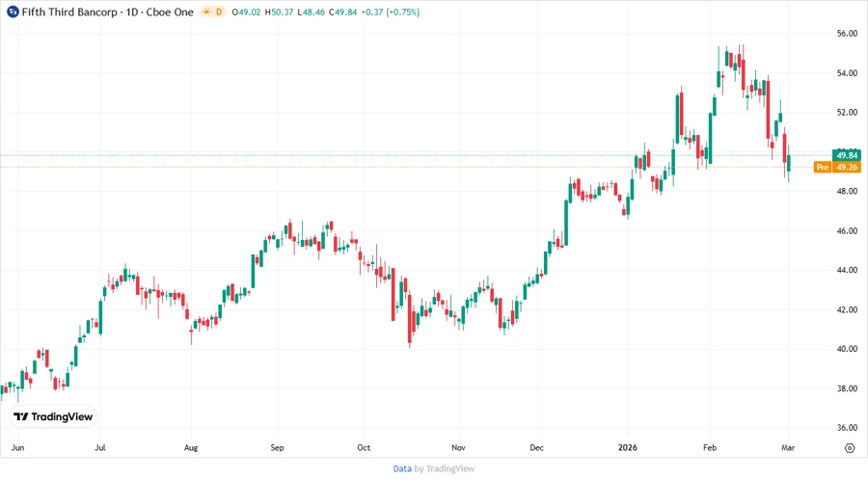This screenshot has height=480, width=868.
Task: Click the 42.00 price axis label
Action: coord(847,309)
